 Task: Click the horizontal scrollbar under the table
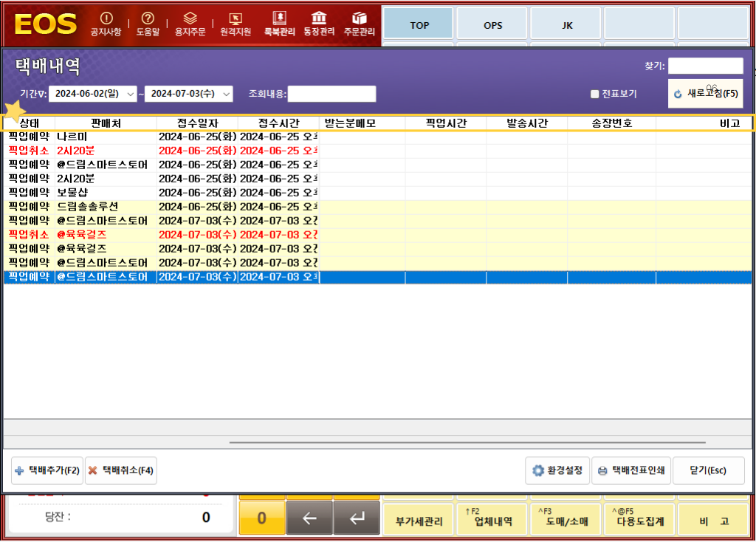[467, 442]
